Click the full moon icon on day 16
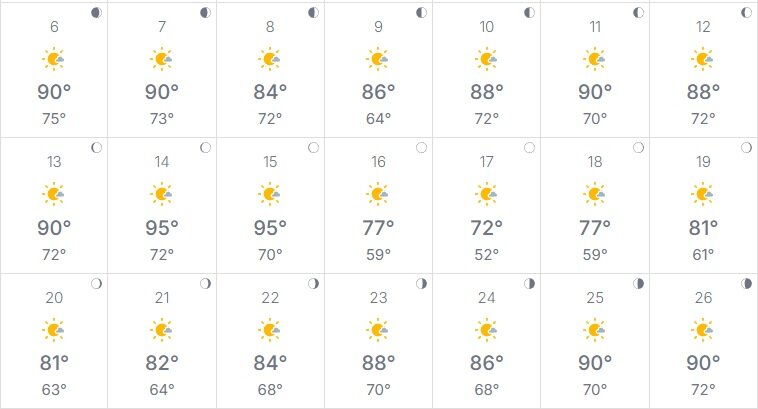The height and width of the screenshot is (409, 758). (421, 148)
